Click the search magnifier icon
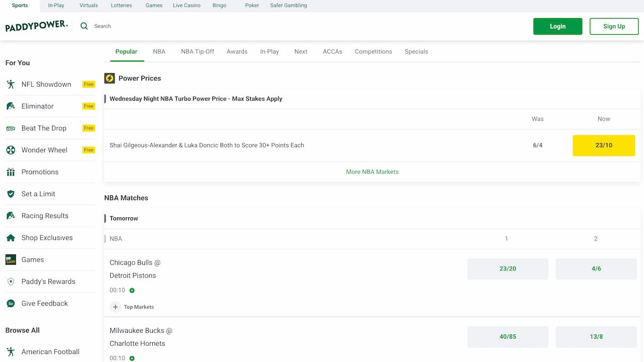The height and width of the screenshot is (362, 644). tap(84, 26)
